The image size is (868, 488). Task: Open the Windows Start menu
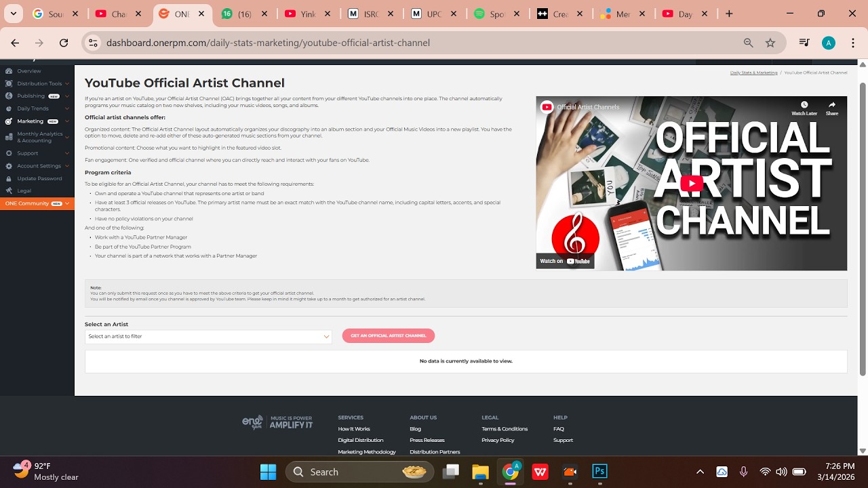click(269, 472)
